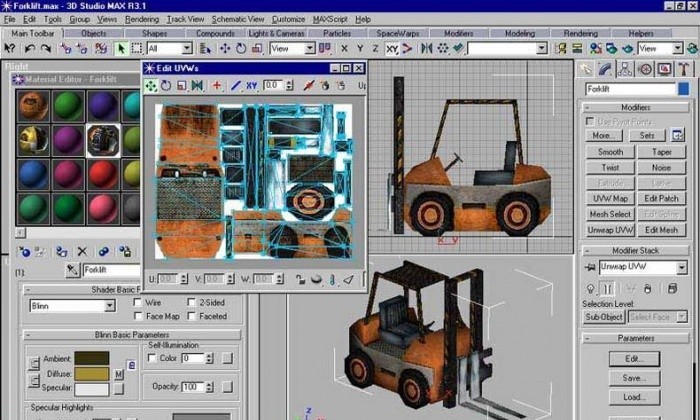The width and height of the screenshot is (700, 420).
Task: Enable the Wire checkbox
Action: tap(137, 301)
